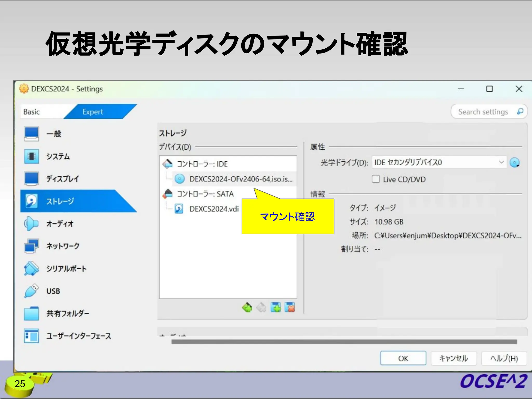Open the ネットワーク settings category
532x399 pixels.
tap(62, 246)
